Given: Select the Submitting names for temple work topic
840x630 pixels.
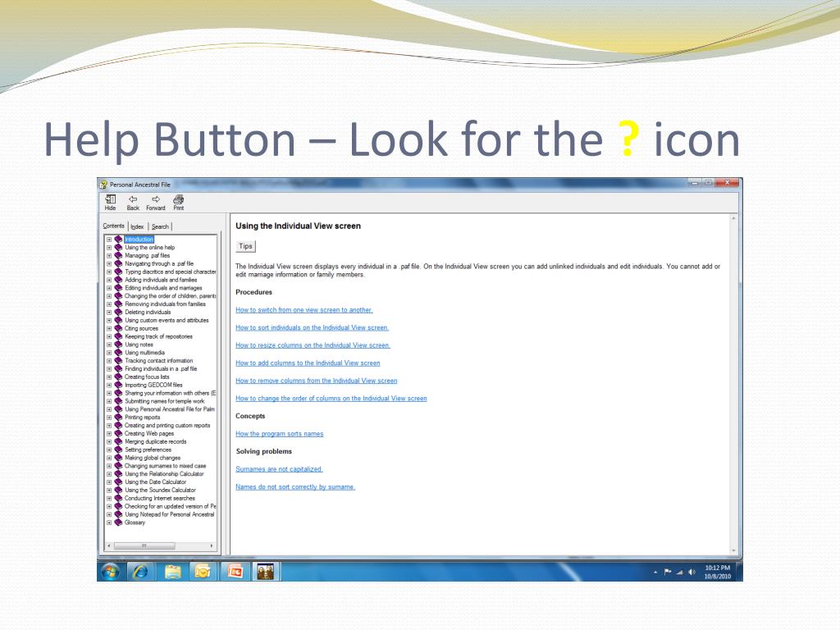Looking at the screenshot, I should pyautogui.click(x=164, y=400).
